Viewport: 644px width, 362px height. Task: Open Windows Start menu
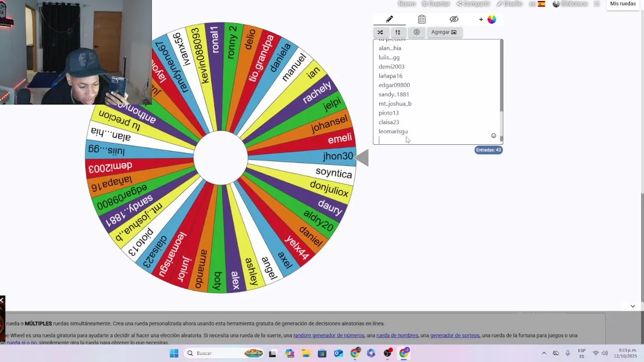174,353
